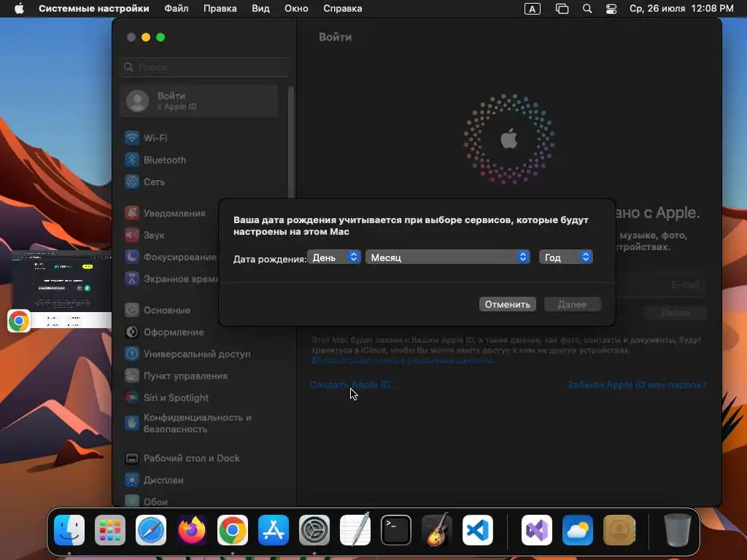Open App Store from the Dock

click(274, 530)
